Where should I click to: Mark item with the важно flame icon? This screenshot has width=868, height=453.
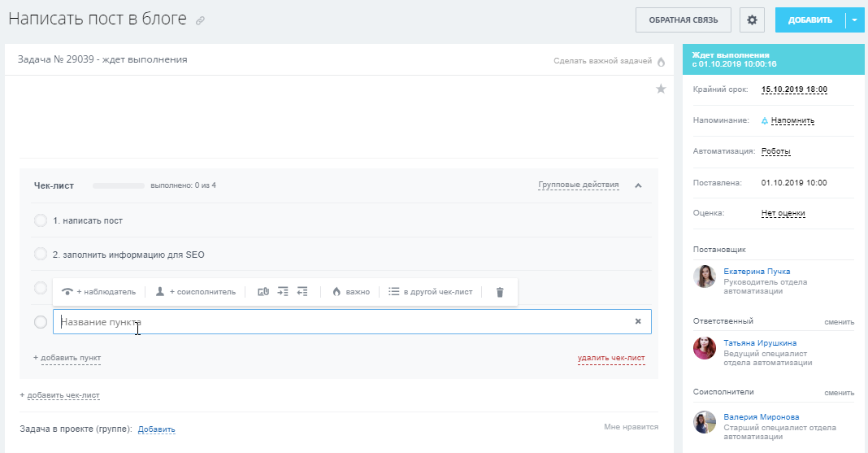350,292
